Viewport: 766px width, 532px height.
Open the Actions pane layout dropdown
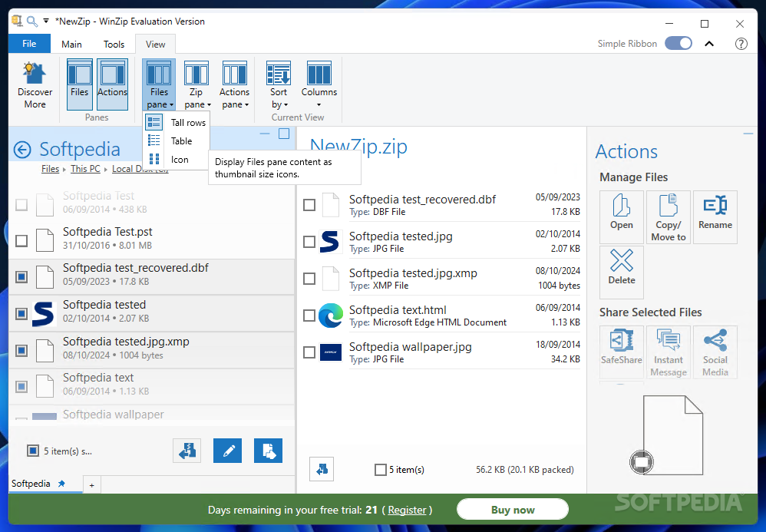[x=234, y=85]
